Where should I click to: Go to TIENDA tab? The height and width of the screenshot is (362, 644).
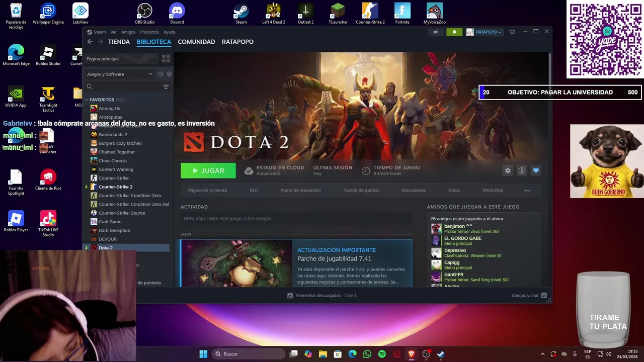119,42
